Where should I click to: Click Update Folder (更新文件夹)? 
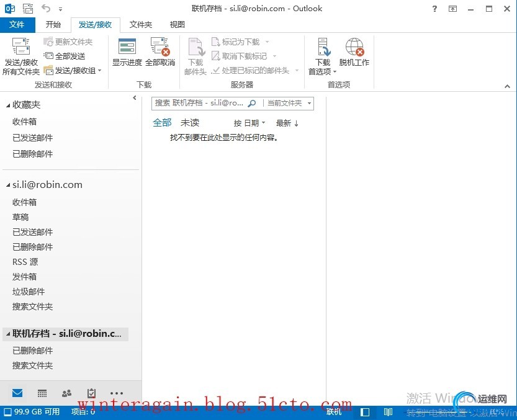coord(68,42)
